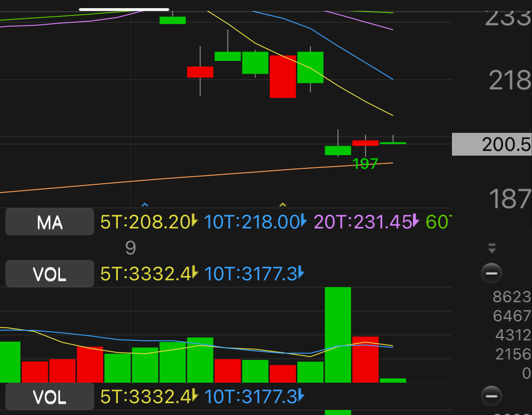Tap the yellow chevron marker on the time axis
This screenshot has height=415, width=532.
282,205
